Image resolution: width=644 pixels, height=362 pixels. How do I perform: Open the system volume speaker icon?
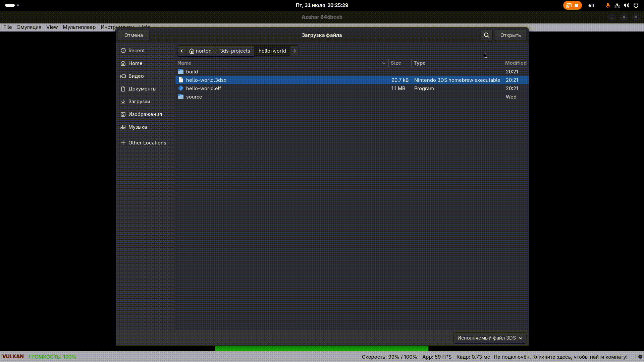627,5
